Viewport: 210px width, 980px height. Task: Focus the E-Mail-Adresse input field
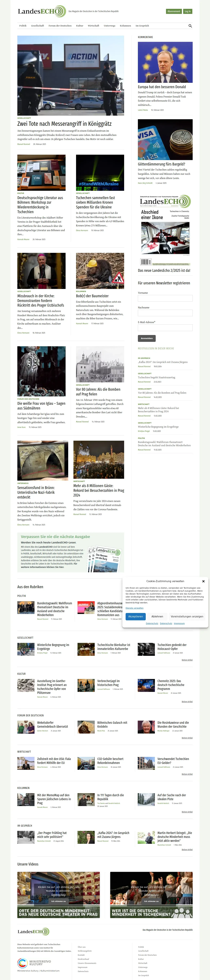pyautogui.click(x=165, y=327)
